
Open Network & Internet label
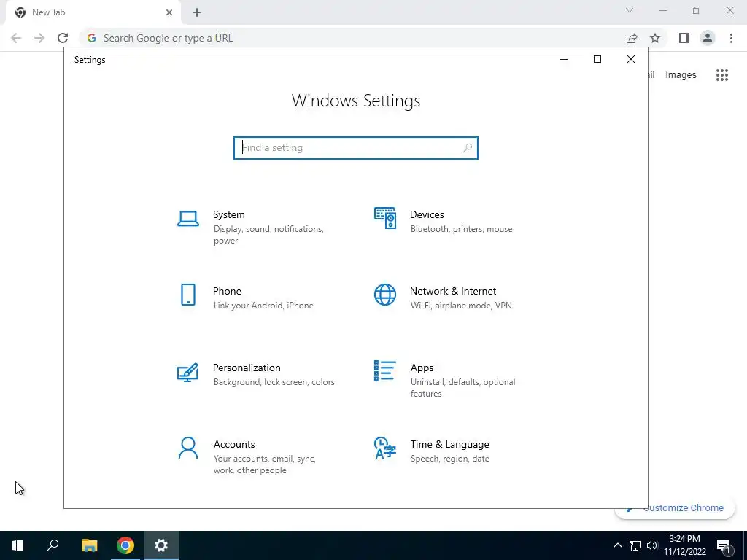(453, 292)
